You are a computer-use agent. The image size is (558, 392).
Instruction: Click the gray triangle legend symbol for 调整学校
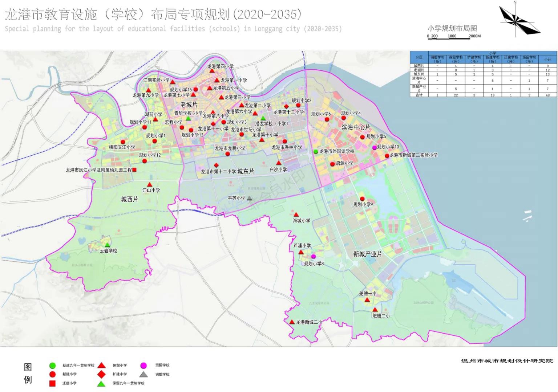tap(143, 374)
